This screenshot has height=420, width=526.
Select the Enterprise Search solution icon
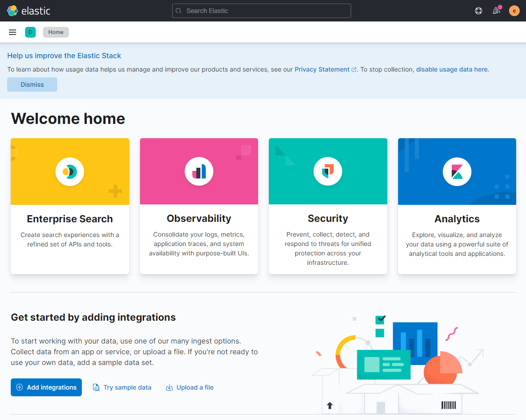(70, 171)
